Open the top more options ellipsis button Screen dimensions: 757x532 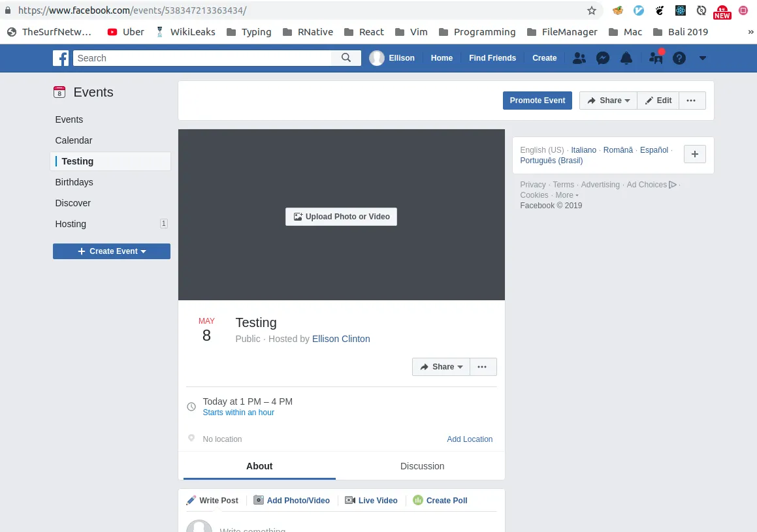click(692, 101)
